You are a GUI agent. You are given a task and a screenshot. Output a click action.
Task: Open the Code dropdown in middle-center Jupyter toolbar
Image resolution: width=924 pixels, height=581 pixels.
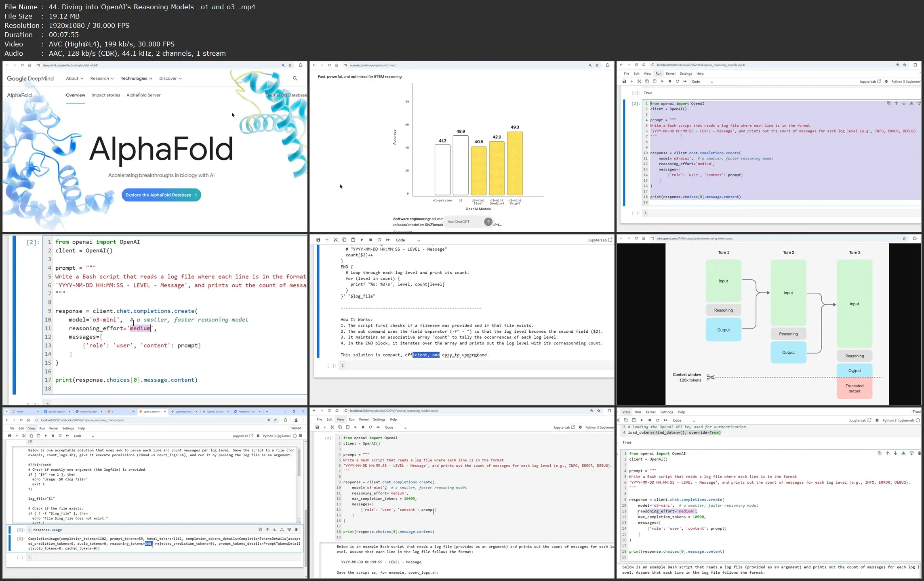coord(408,240)
